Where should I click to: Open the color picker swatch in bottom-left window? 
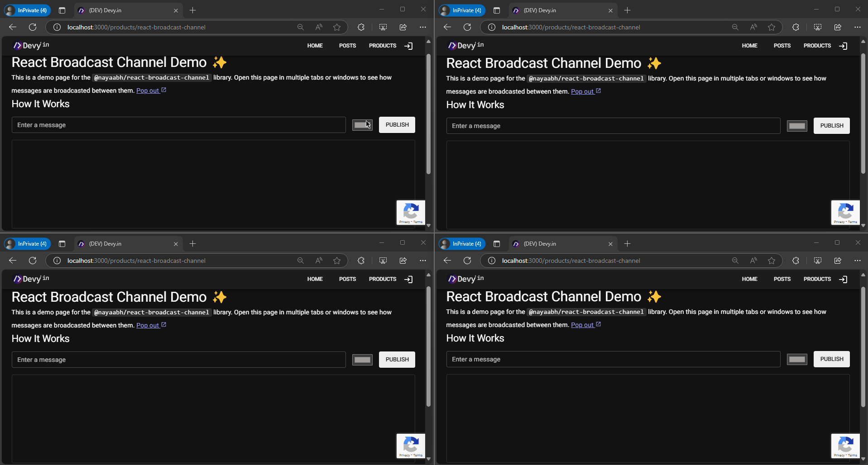point(362,360)
